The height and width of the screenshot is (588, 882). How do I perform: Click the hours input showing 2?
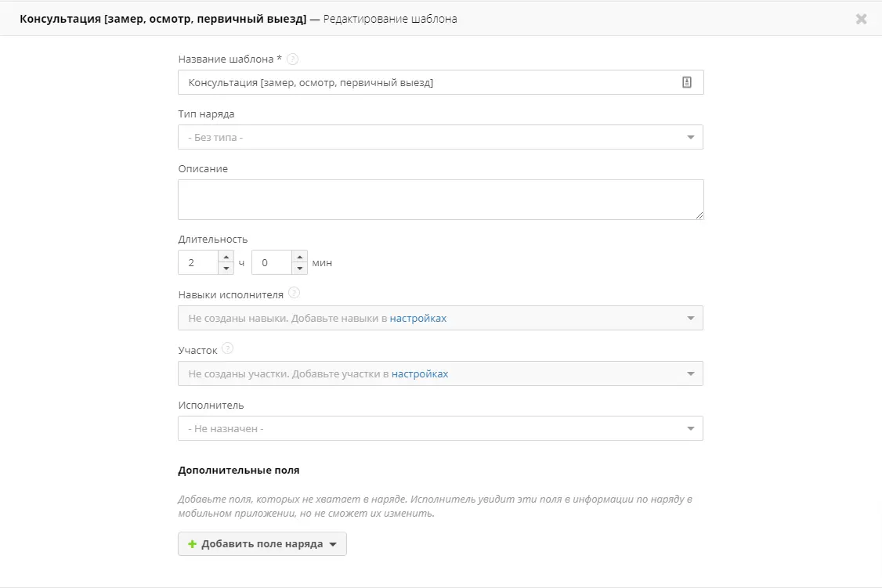pos(198,262)
